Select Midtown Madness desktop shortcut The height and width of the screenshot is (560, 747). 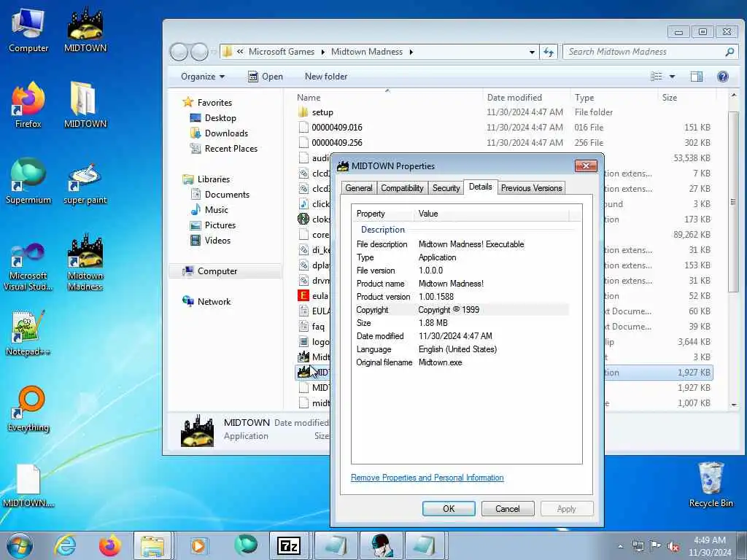(x=85, y=262)
